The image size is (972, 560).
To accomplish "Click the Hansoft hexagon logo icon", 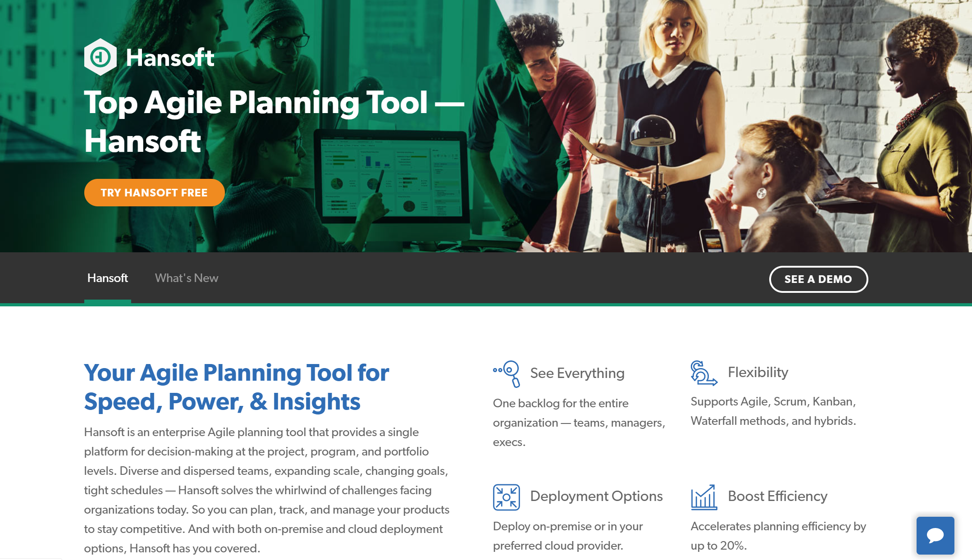I will 100,57.
